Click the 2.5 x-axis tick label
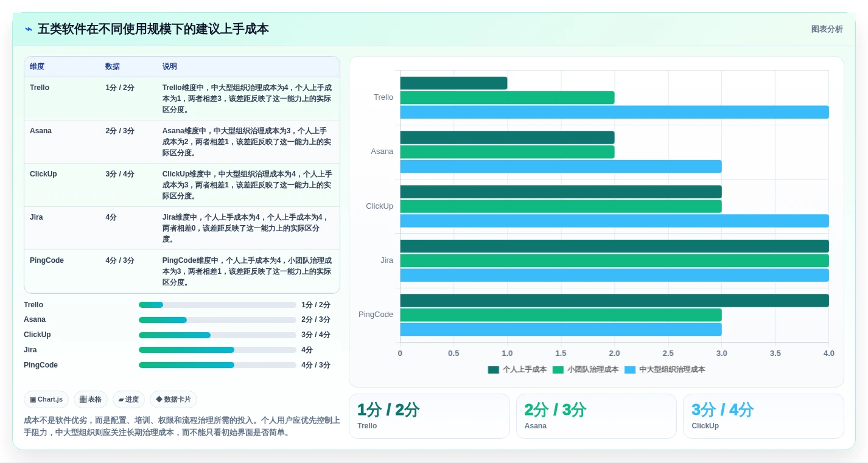868x463 pixels. [x=668, y=353]
